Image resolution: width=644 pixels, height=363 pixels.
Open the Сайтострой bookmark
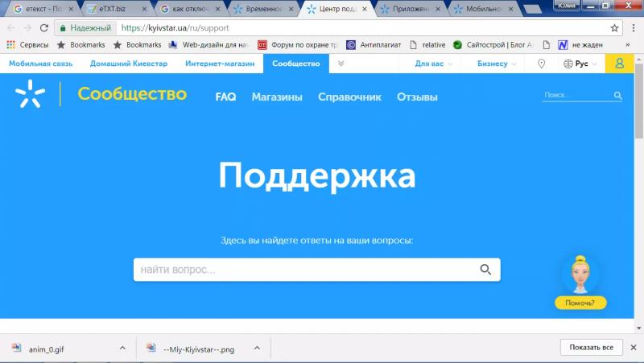pos(493,45)
